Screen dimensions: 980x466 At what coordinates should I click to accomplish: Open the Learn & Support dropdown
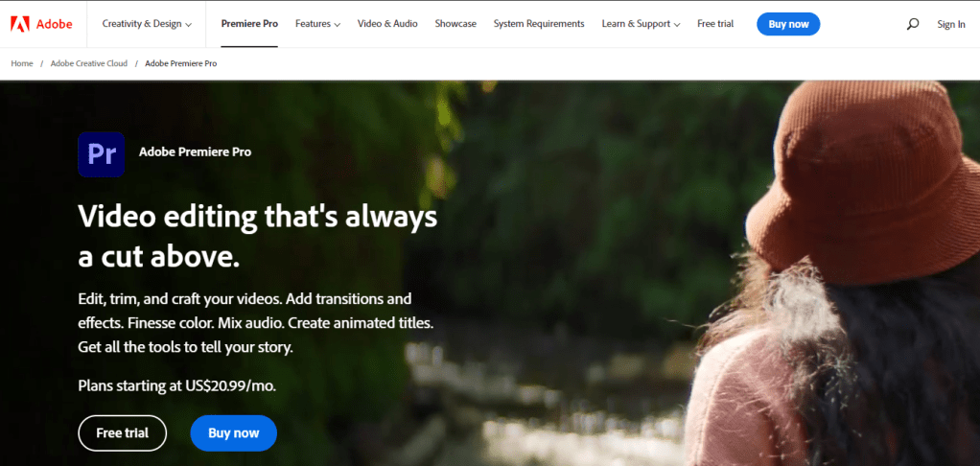pyautogui.click(x=641, y=24)
